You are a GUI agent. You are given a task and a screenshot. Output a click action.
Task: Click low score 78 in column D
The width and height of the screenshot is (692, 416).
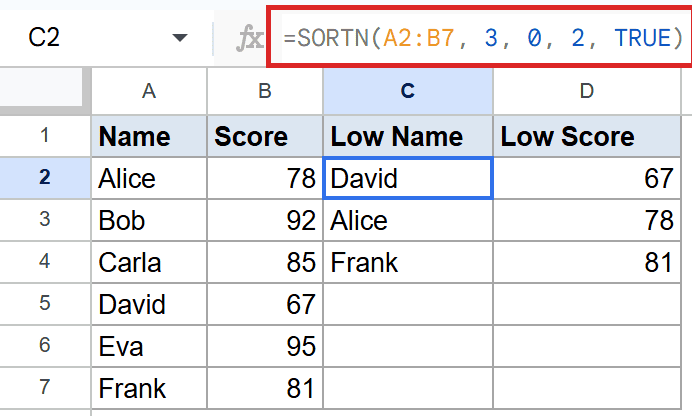tap(587, 220)
